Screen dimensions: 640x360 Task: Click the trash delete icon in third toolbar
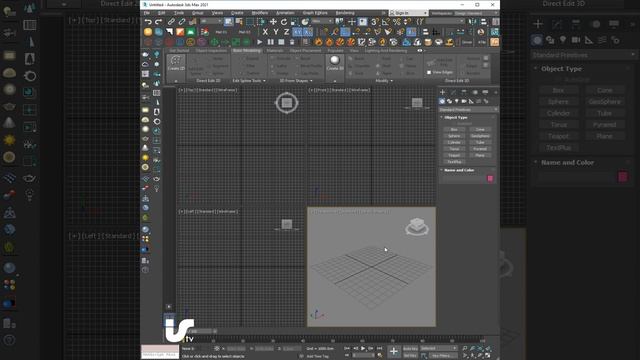pyautogui.click(x=292, y=42)
